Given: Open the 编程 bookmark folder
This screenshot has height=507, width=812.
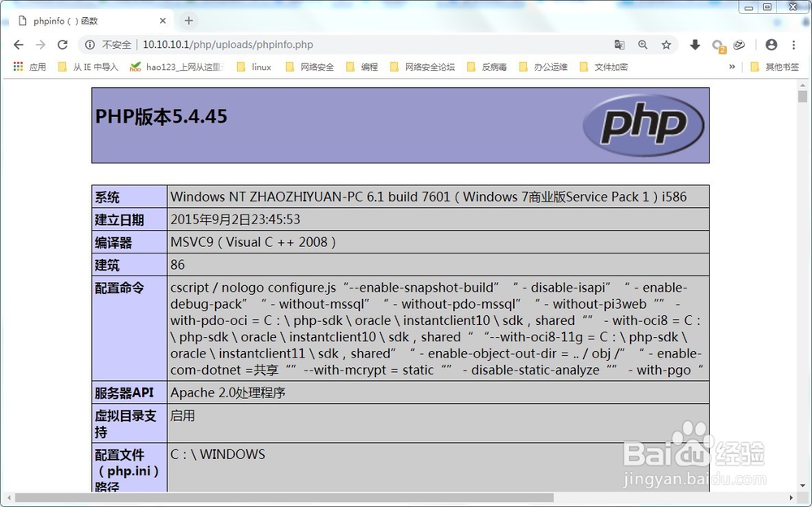Looking at the screenshot, I should (362, 67).
